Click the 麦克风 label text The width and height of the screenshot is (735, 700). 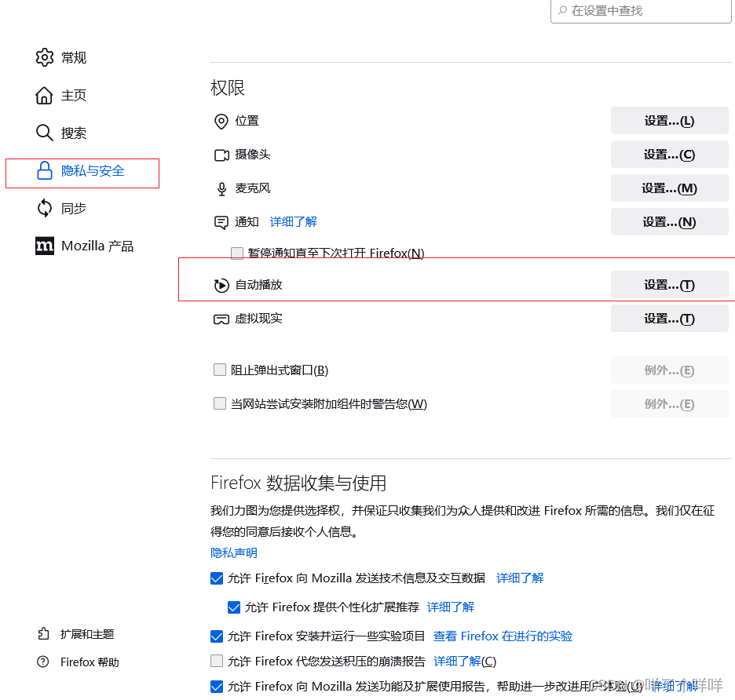point(253,188)
